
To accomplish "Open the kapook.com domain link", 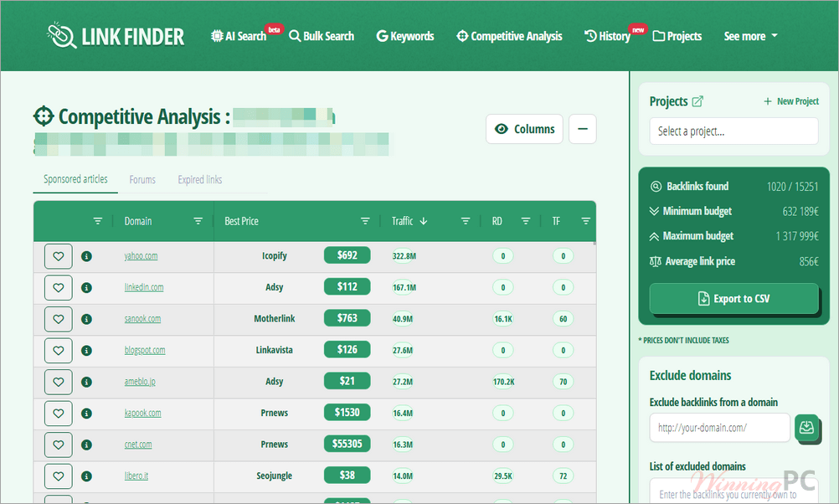I will click(142, 413).
